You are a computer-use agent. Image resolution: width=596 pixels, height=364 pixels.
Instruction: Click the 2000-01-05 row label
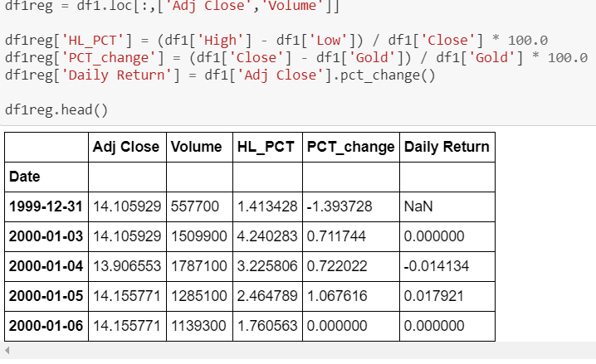46,296
